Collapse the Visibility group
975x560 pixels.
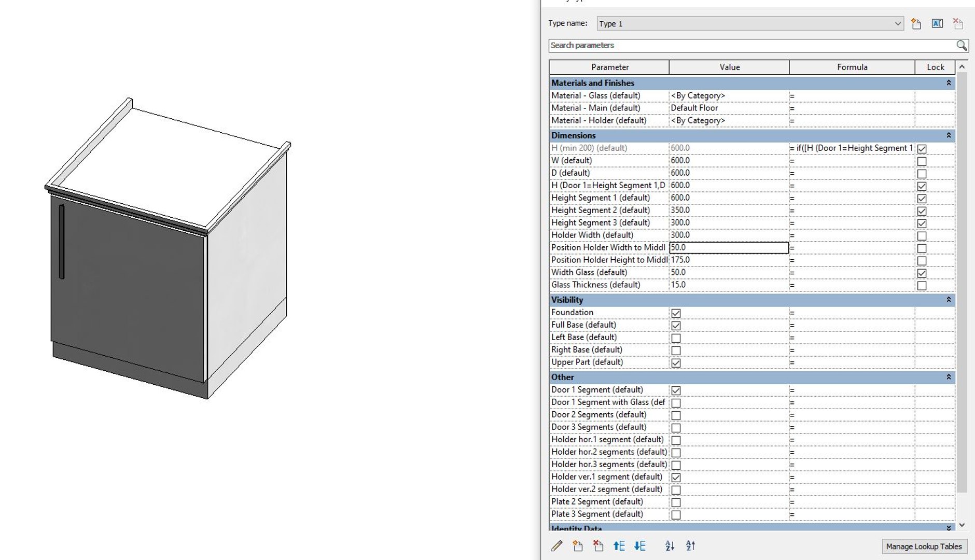949,300
